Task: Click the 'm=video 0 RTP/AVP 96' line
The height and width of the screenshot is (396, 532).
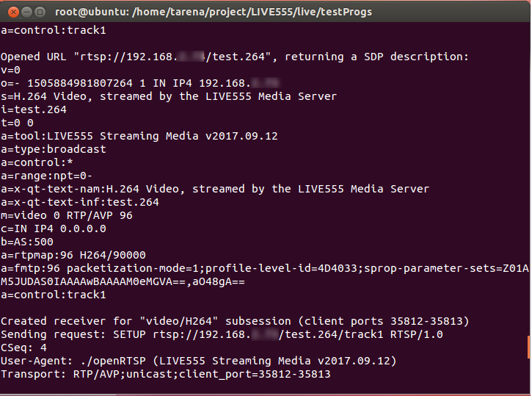Action: point(67,215)
